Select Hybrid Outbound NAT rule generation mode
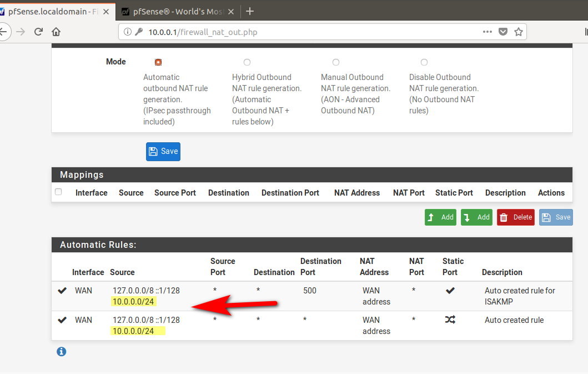Screen dimensions: 588x374 coord(247,62)
